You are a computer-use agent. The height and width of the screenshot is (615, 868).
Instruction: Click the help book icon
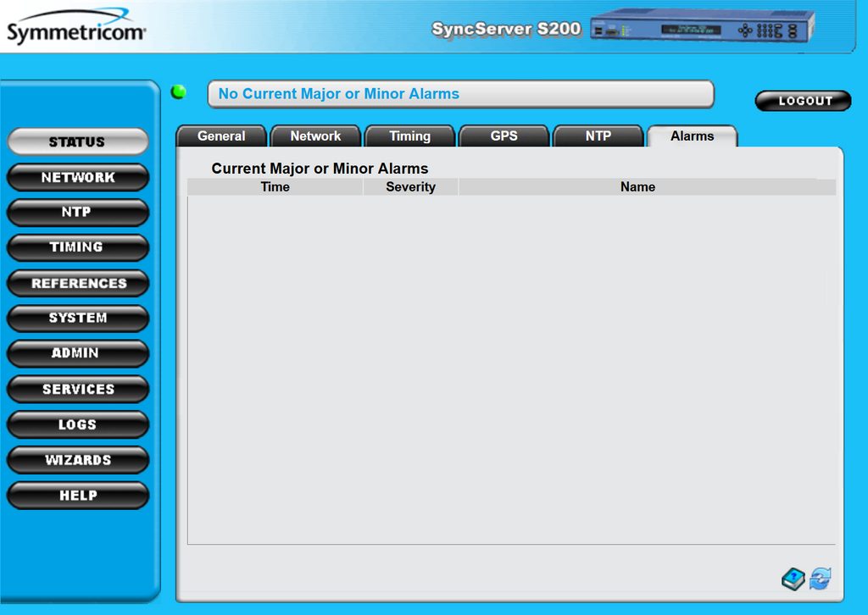pyautogui.click(x=793, y=579)
